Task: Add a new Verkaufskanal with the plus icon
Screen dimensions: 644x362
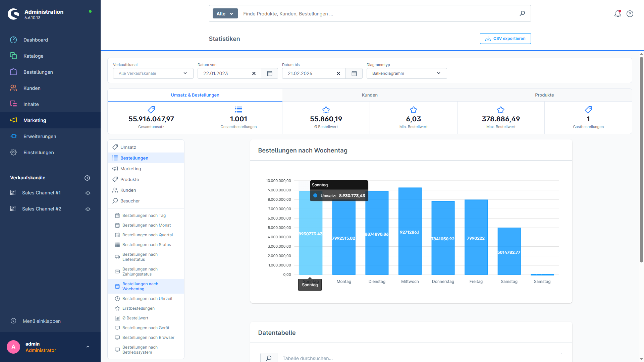Action: tap(88, 178)
